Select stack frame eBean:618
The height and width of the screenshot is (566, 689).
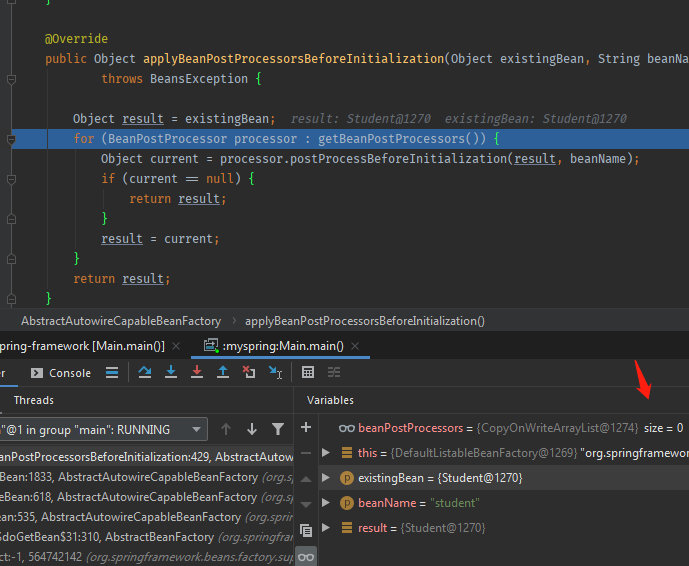coord(147,497)
